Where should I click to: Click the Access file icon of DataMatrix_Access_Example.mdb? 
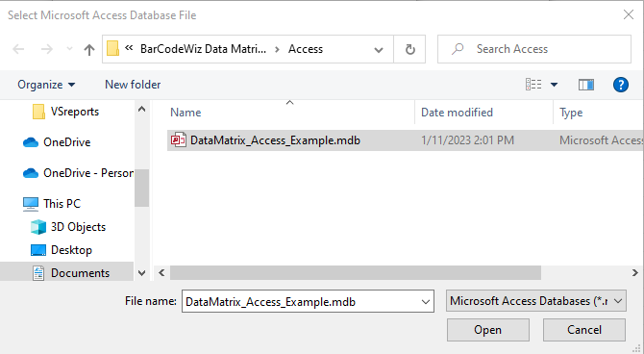pos(179,140)
